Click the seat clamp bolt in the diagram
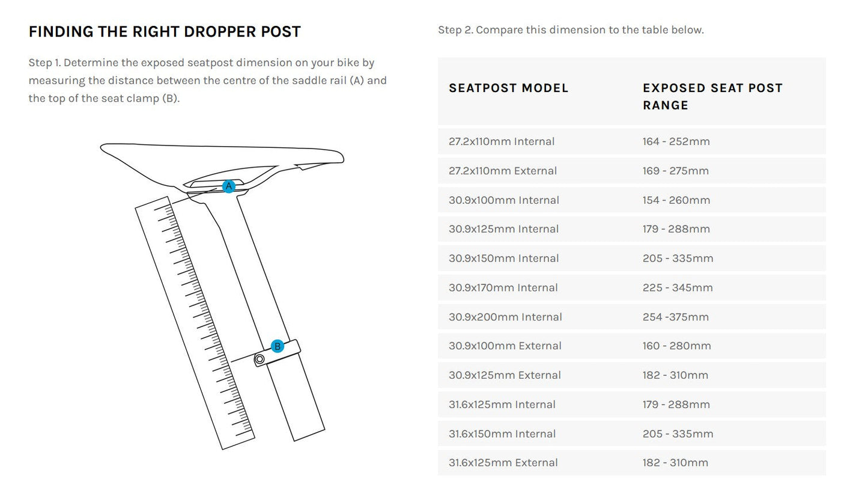The image size is (868, 499). pyautogui.click(x=259, y=360)
